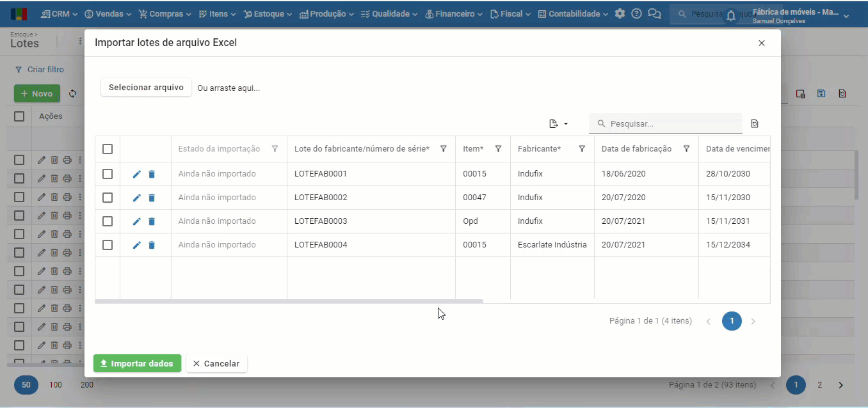Edit the LOTEFAB0001 row with pencil icon
The image size is (868, 408).
(136, 174)
